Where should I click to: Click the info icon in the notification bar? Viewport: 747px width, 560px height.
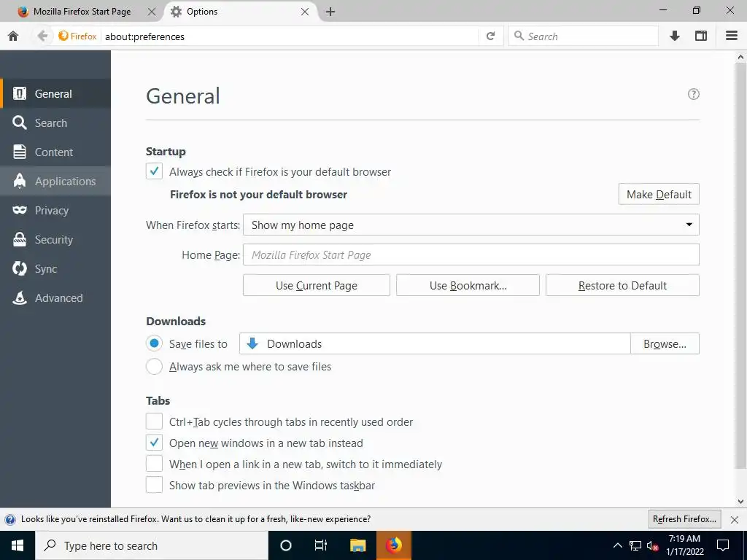10,519
